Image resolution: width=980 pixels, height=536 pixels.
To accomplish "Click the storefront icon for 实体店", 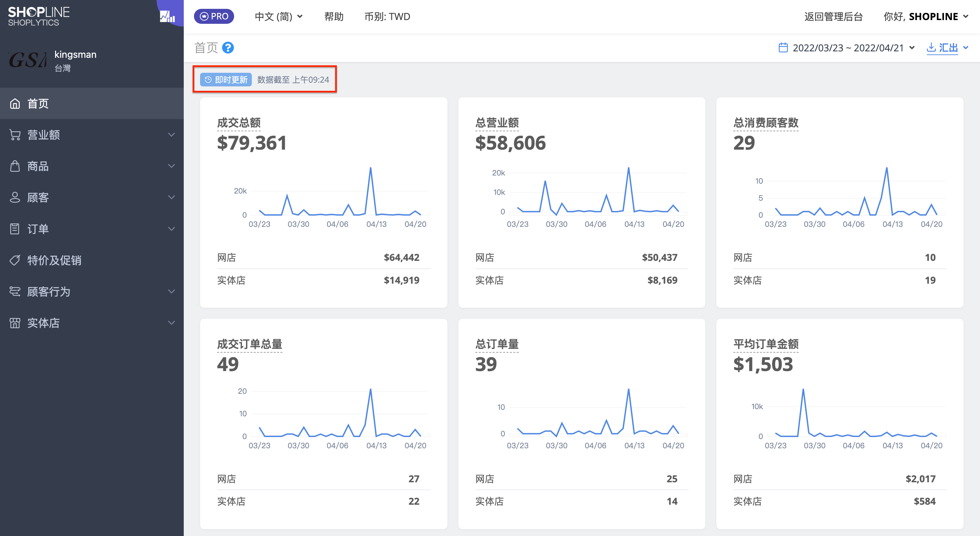I will [15, 323].
